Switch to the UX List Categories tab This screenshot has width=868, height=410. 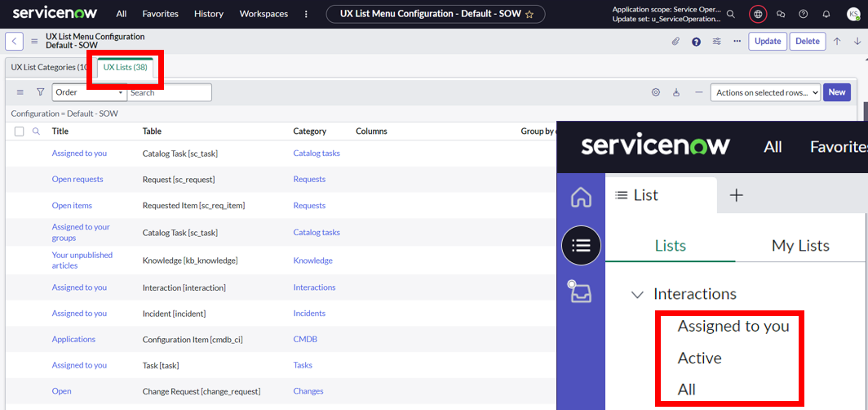tap(49, 67)
